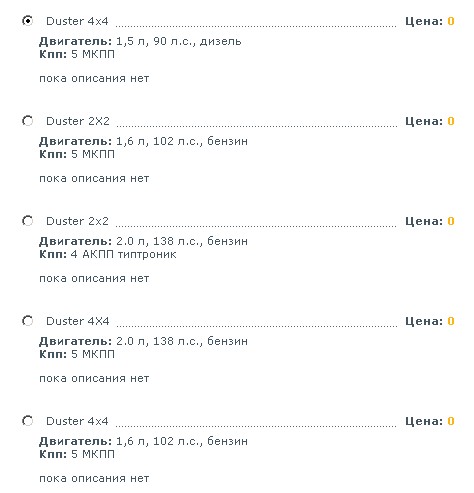This screenshot has width=474, height=493.
Task: Choose radio for Duster 2x2 with АКПП
Action: [28, 221]
